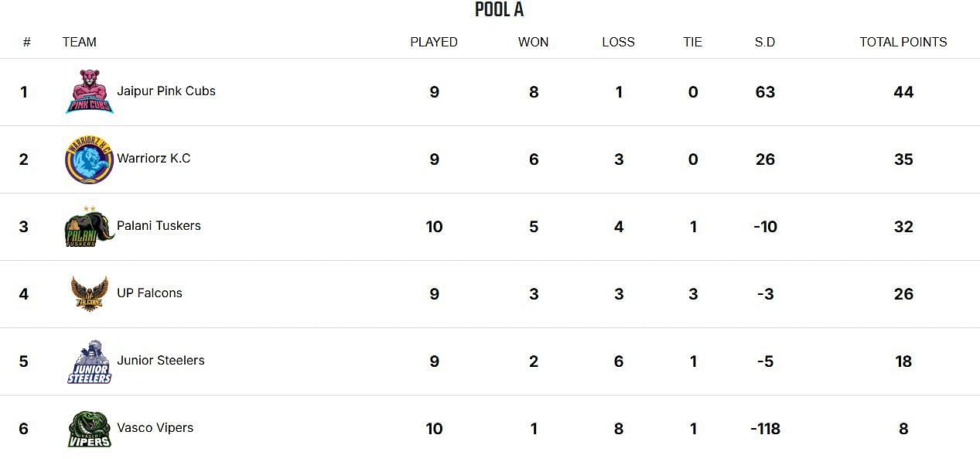This screenshot has height=459, width=980.
Task: Click the Warriorz K.C team logo
Action: [89, 159]
